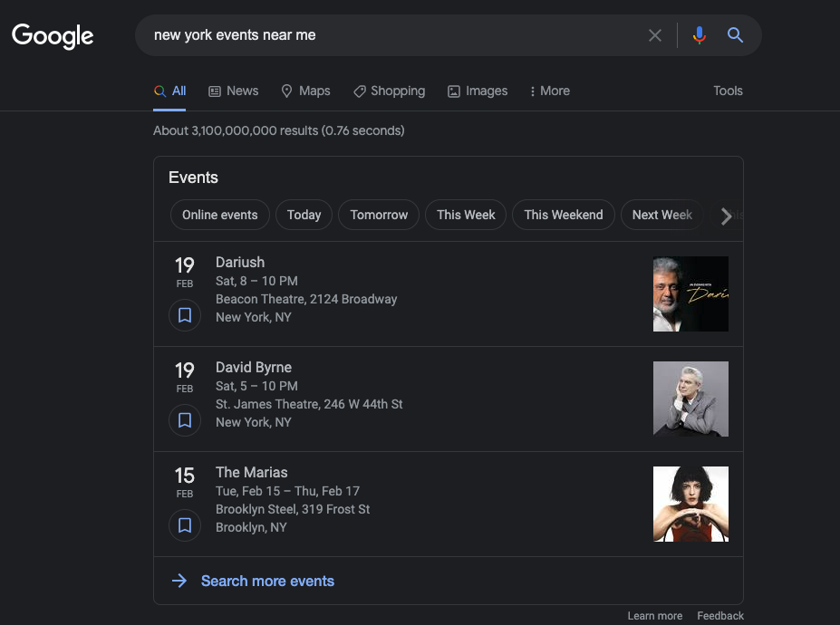Filter events by Online events
This screenshot has width=840, height=625.
(219, 215)
